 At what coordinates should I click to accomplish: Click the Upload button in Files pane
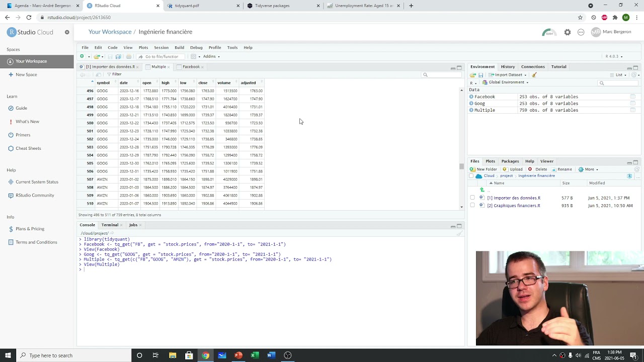click(513, 169)
